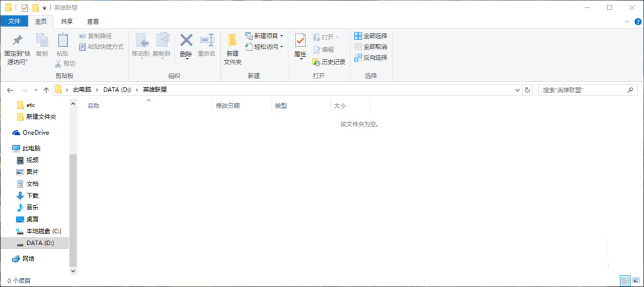Click Pin to Quick Access (固定到快速访问) icon
This screenshot has height=287, width=644.
[x=17, y=40]
